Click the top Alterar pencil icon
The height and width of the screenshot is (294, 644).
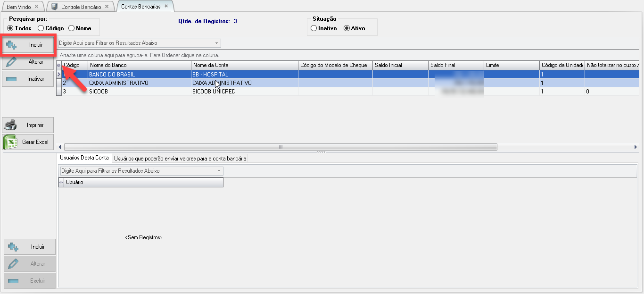12,62
